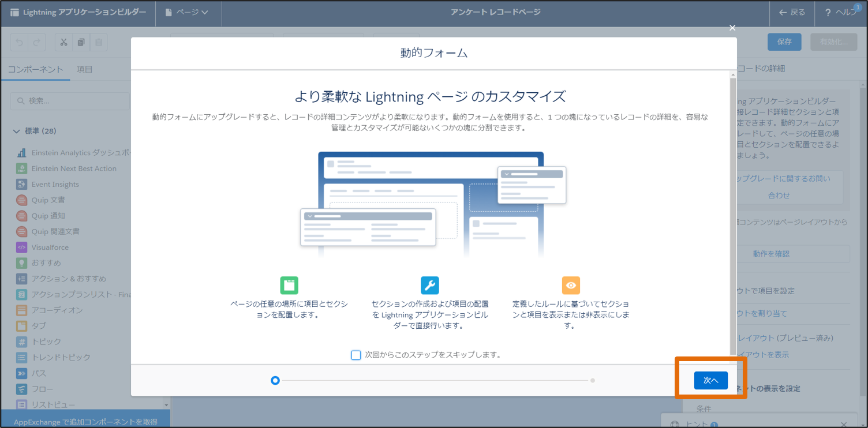This screenshot has width=868, height=428.
Task: Select リストビュー component icon
Action: click(x=21, y=404)
